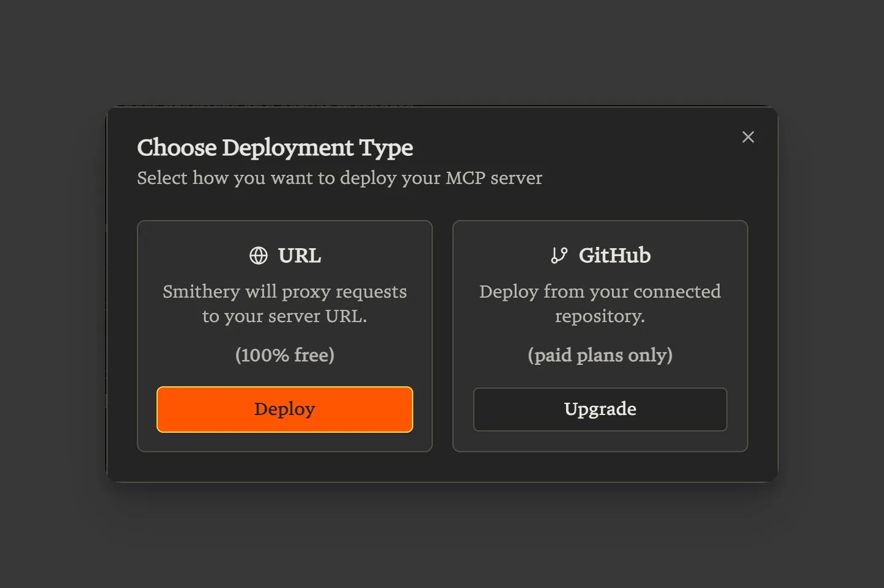Click the word "MCP" in the subtitle
884x588 pixels.
pyautogui.click(x=465, y=178)
